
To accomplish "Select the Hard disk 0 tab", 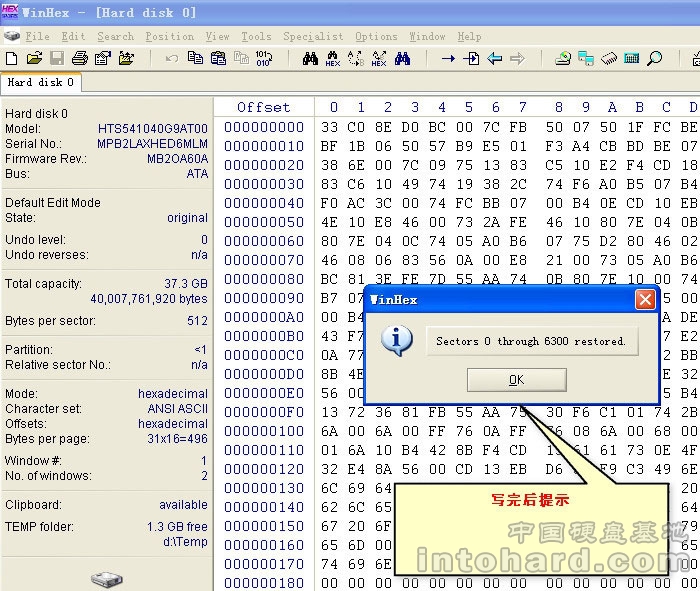I will click(x=41, y=83).
